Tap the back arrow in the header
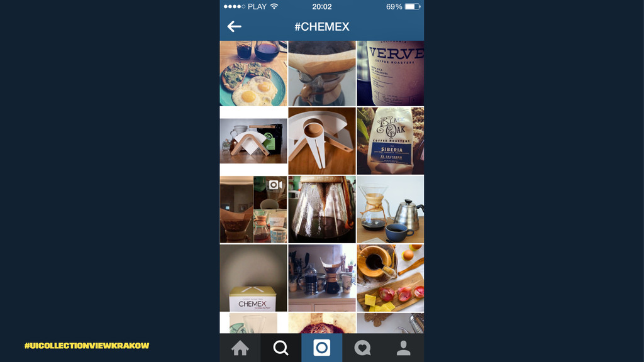Viewport: 644px width, 362px height. (x=234, y=26)
